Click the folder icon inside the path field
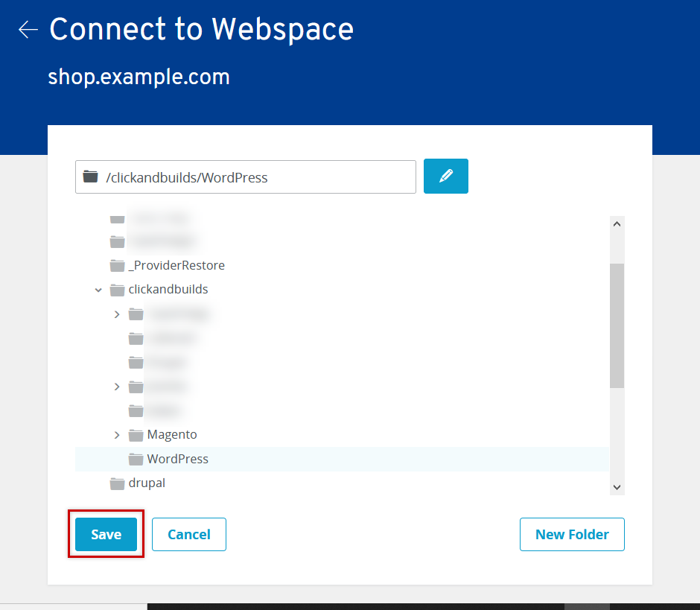The height and width of the screenshot is (610, 700). coord(90,177)
